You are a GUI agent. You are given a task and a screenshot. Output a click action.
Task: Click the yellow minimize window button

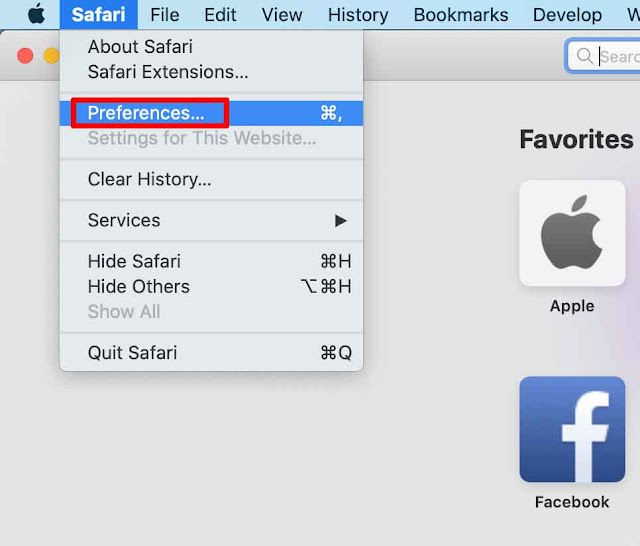pyautogui.click(x=51, y=56)
